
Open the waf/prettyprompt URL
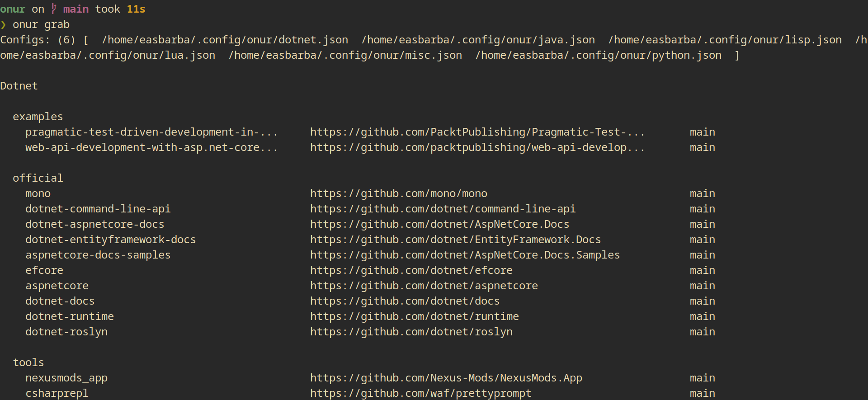[x=421, y=393]
